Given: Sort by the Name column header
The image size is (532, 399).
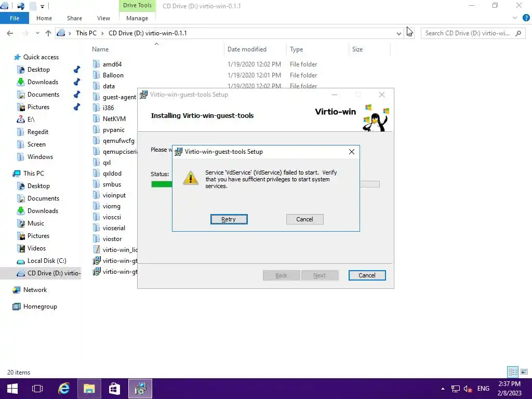Looking at the screenshot, I should [x=100, y=49].
